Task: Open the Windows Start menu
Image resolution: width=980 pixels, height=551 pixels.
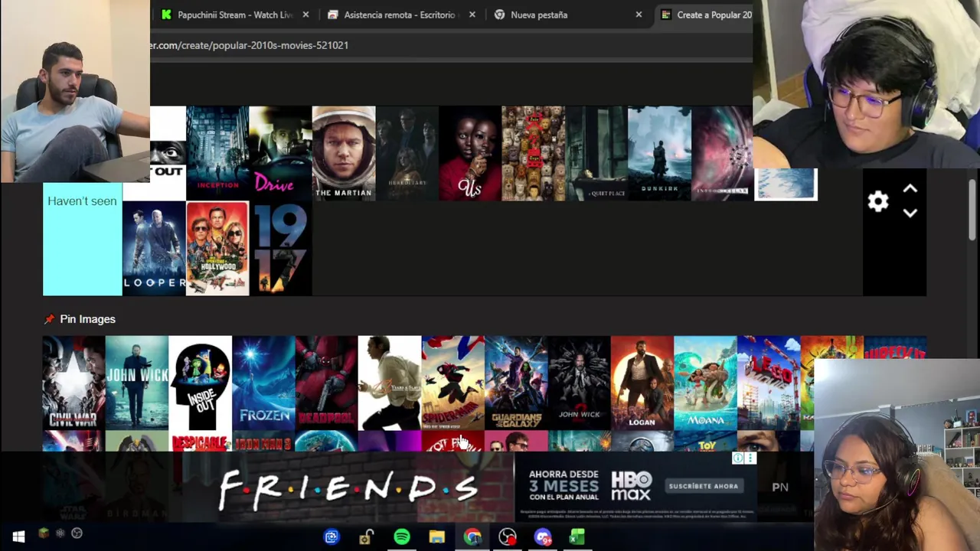Action: point(18,536)
